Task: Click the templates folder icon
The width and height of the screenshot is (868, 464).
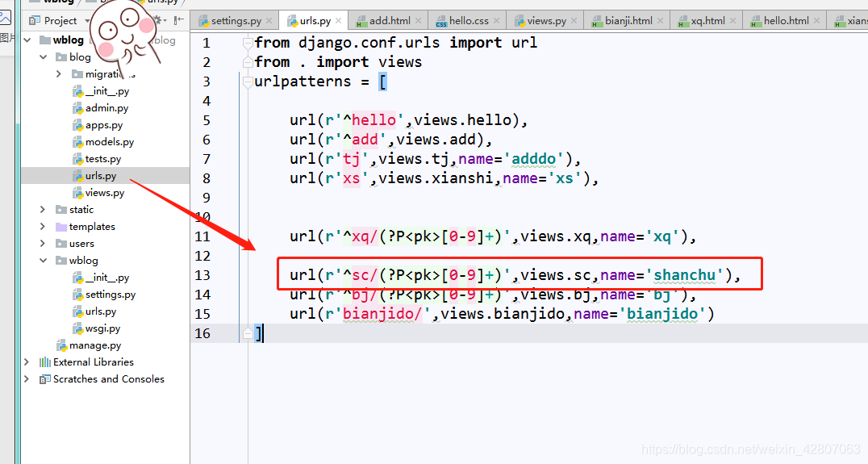Action: coord(61,227)
